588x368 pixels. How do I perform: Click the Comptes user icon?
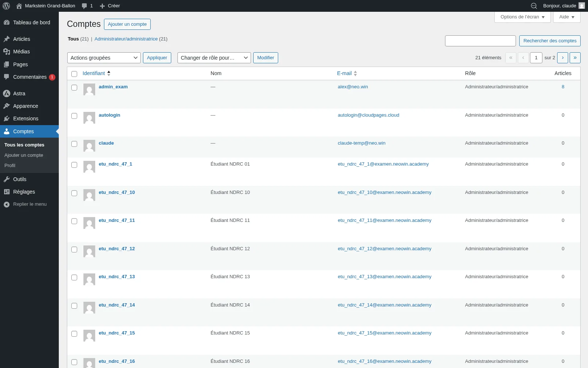tap(7, 131)
